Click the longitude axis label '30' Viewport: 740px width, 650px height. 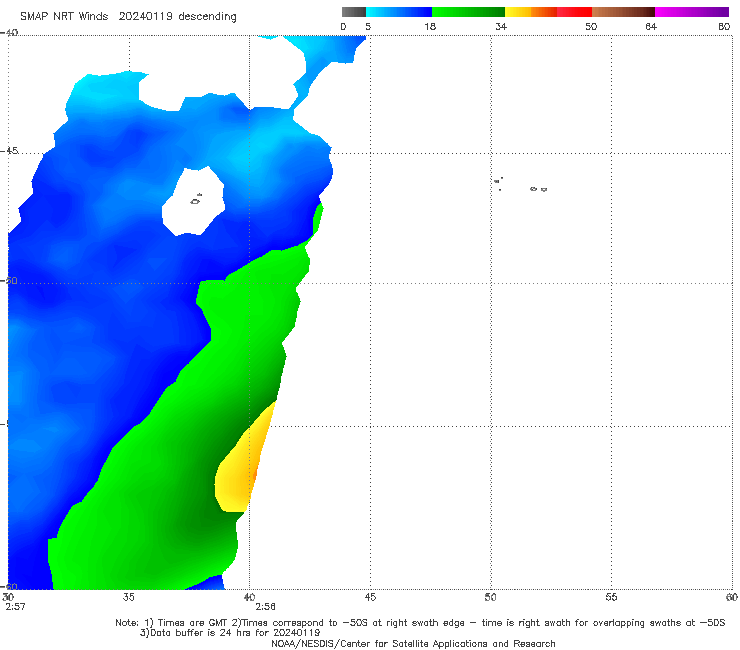pos(8,598)
